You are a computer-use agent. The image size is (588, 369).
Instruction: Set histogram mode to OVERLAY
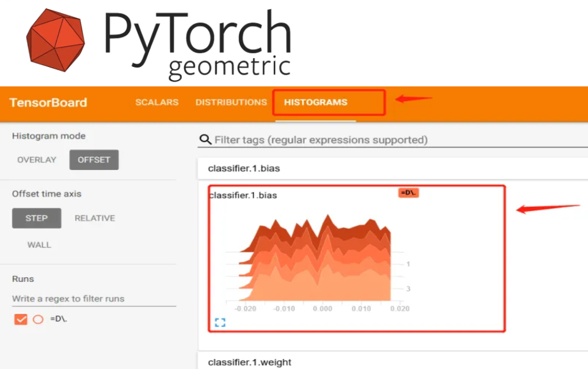point(37,160)
